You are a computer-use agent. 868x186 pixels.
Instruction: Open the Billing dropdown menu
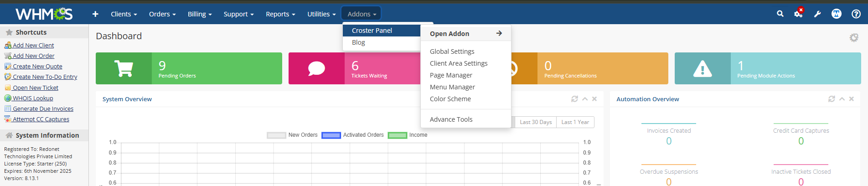click(x=200, y=14)
